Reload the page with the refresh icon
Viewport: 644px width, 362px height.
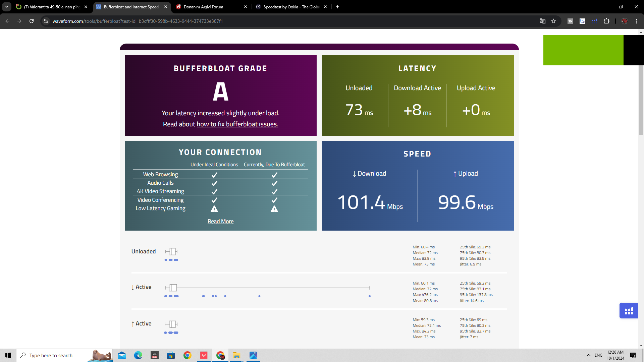[31, 21]
